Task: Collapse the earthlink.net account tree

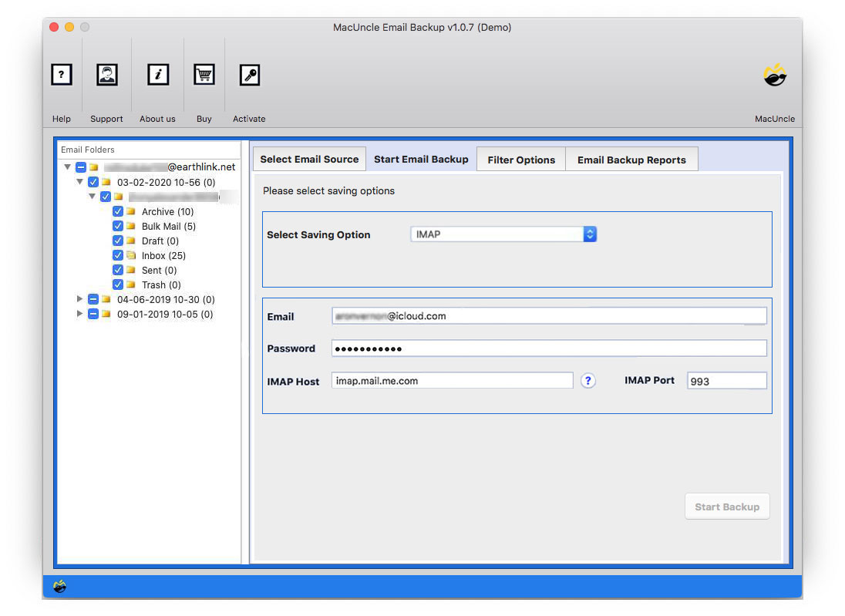Action: click(x=67, y=167)
